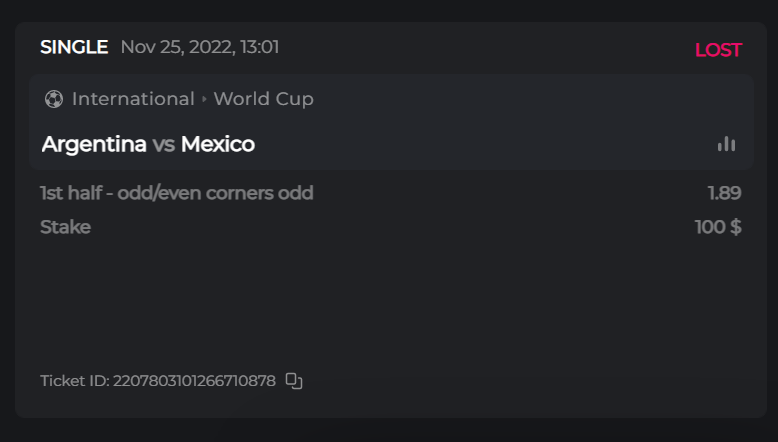Click the 1.89 odds value
The width and height of the screenshot is (778, 442).
[724, 192]
